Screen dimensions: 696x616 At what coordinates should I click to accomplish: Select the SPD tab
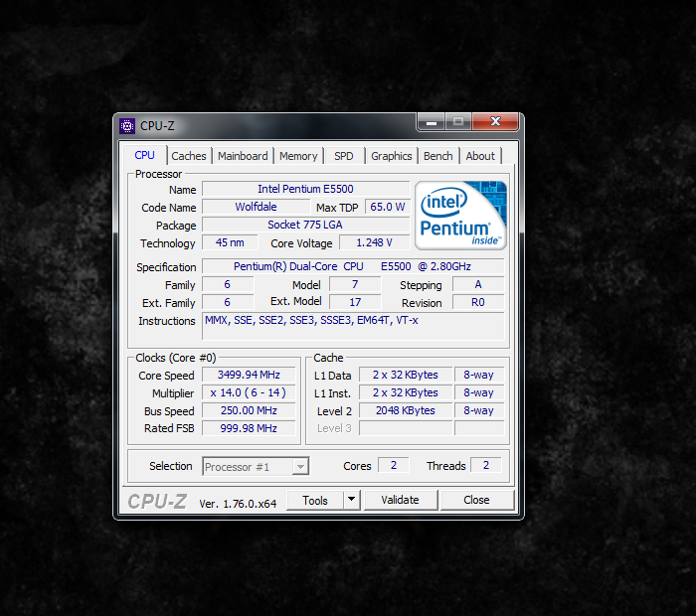tap(343, 156)
